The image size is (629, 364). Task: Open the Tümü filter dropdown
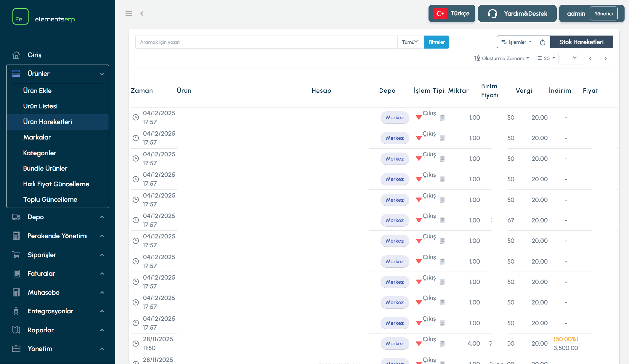point(410,42)
